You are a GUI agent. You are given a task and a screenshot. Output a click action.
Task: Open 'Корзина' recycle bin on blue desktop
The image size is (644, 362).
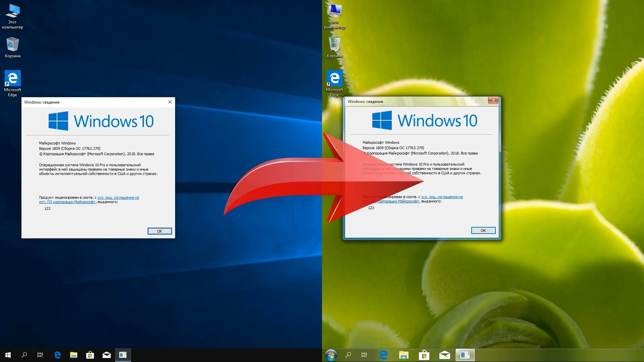[13, 47]
